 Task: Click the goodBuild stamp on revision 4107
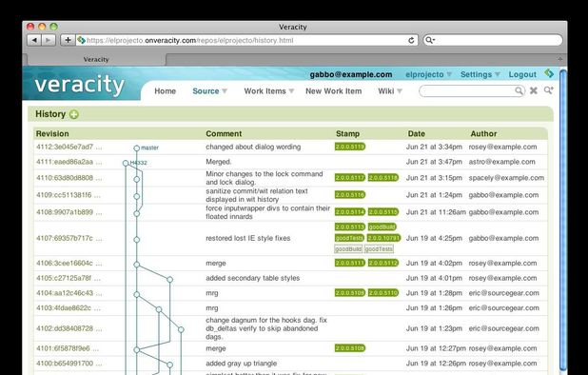click(x=382, y=227)
